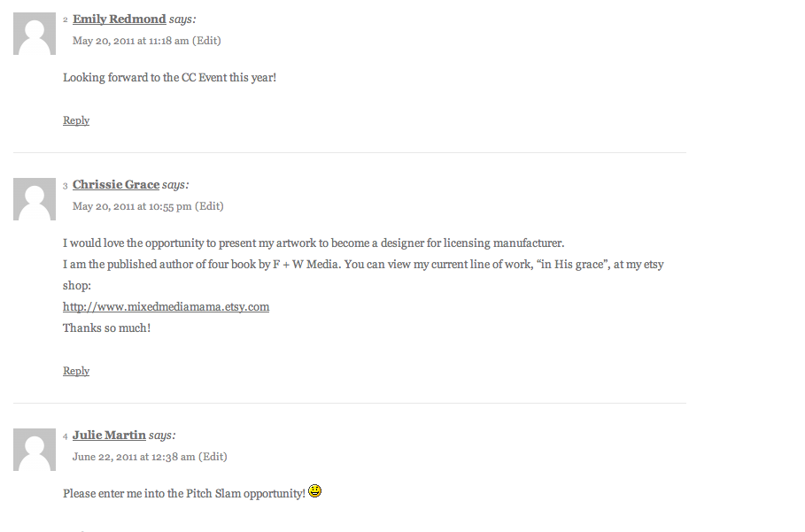The width and height of the screenshot is (805, 532).
Task: Click Emily Redmond's avatar image
Action: pyautogui.click(x=35, y=34)
